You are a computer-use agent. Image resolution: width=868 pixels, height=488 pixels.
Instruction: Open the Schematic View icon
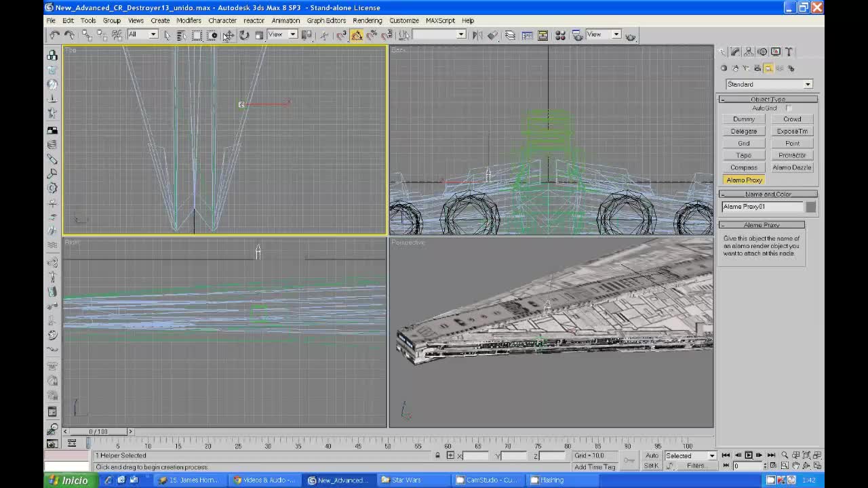(542, 35)
